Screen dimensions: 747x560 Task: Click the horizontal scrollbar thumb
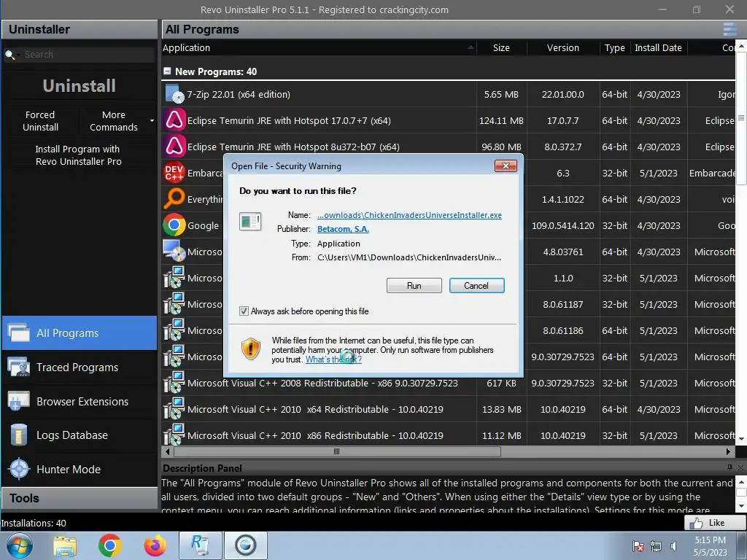click(x=337, y=451)
